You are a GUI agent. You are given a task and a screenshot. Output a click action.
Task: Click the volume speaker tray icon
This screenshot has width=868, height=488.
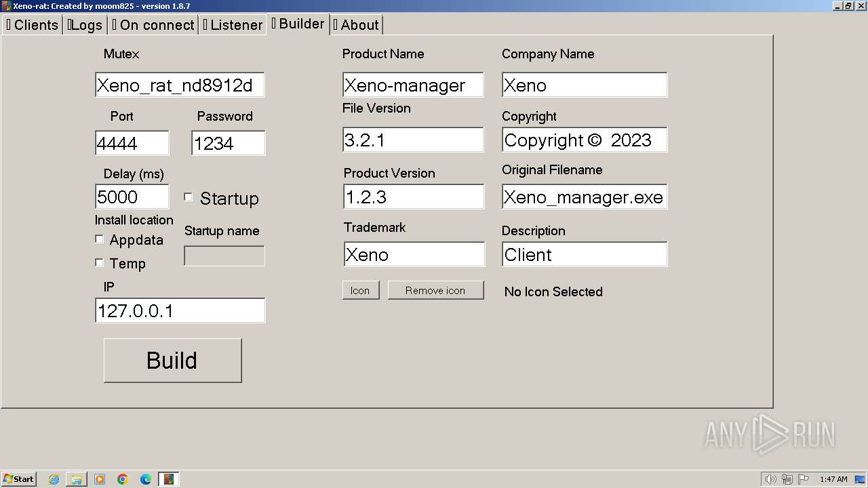(770, 479)
